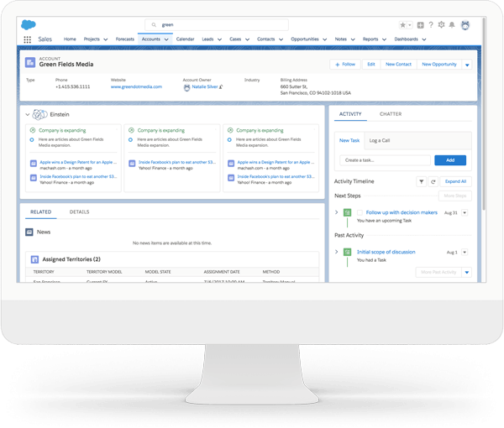
Task: Check off Follow up with decision makers task
Action: pos(360,212)
